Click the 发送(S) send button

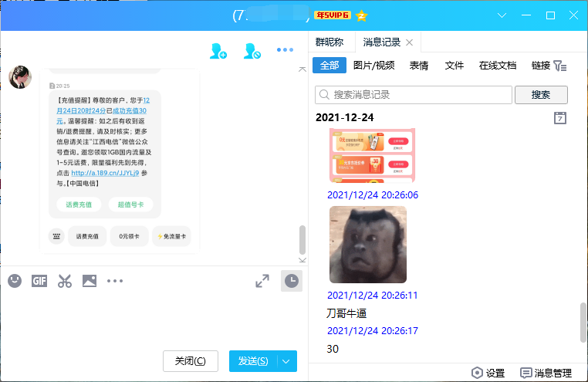coord(253,361)
